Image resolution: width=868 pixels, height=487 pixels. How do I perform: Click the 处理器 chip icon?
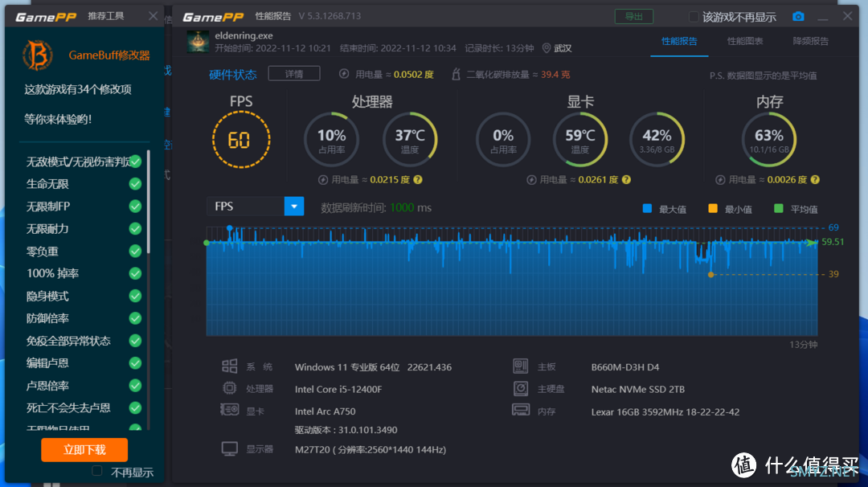[x=229, y=388]
